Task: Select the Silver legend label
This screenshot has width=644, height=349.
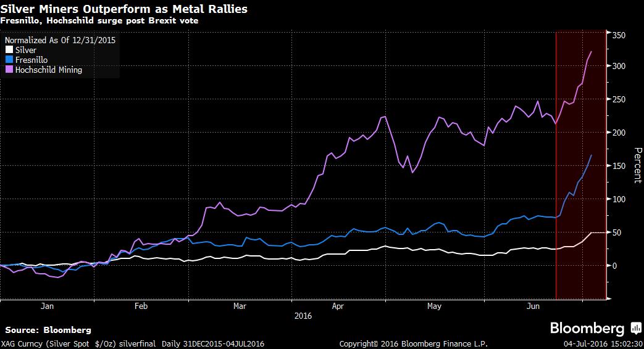Action: pos(25,50)
